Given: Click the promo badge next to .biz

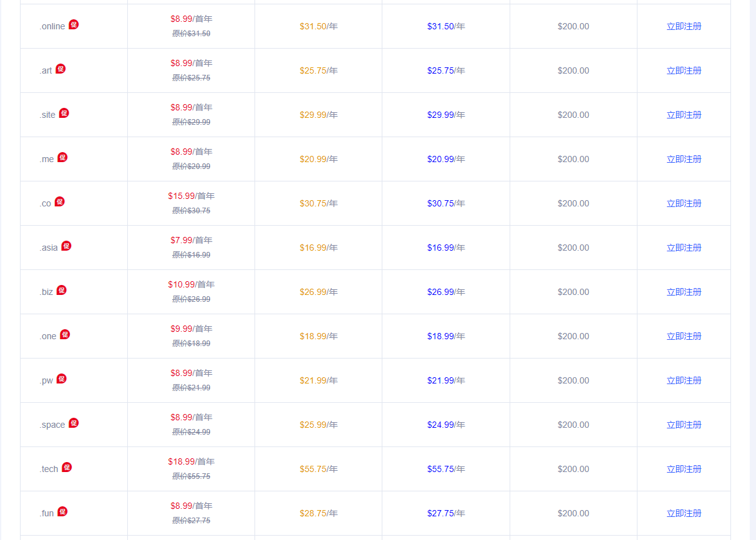Looking at the screenshot, I should pos(61,290).
